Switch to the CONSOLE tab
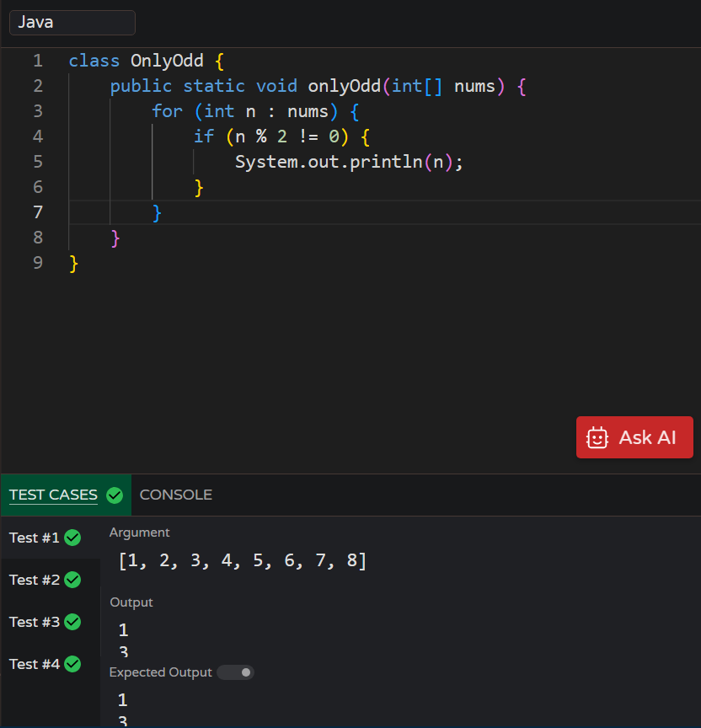Screen dimensions: 701x728 tap(175, 495)
